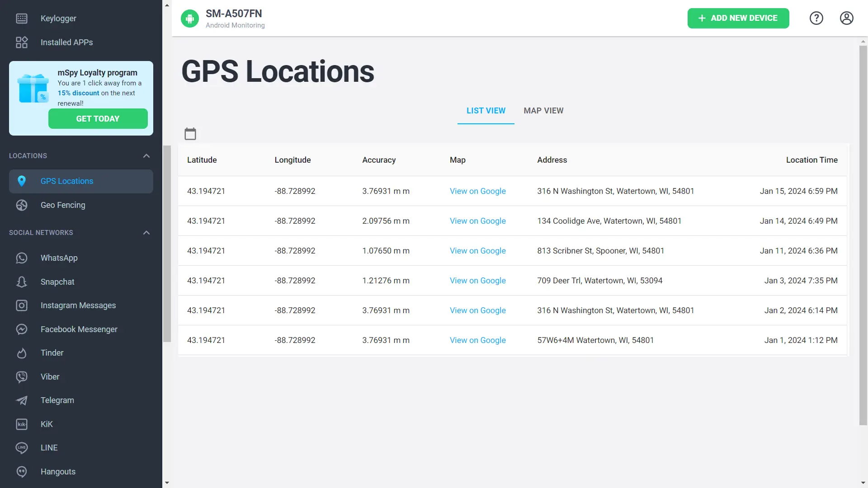The width and height of the screenshot is (868, 488).
Task: Click the help question mark icon
Action: (816, 18)
